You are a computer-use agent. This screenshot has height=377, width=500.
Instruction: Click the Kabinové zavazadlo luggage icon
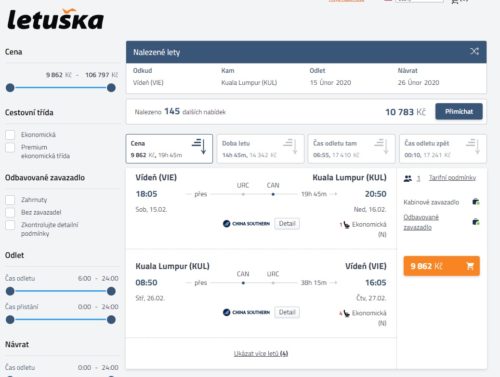pos(476,201)
